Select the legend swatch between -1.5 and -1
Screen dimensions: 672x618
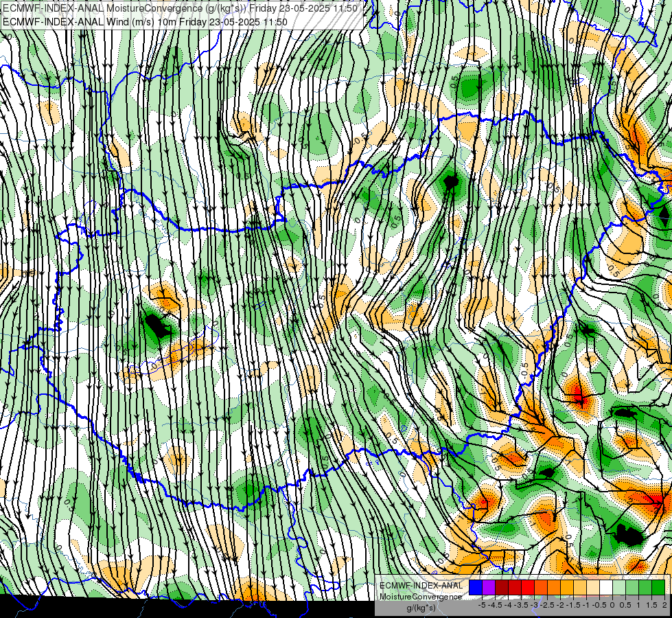click(x=580, y=588)
